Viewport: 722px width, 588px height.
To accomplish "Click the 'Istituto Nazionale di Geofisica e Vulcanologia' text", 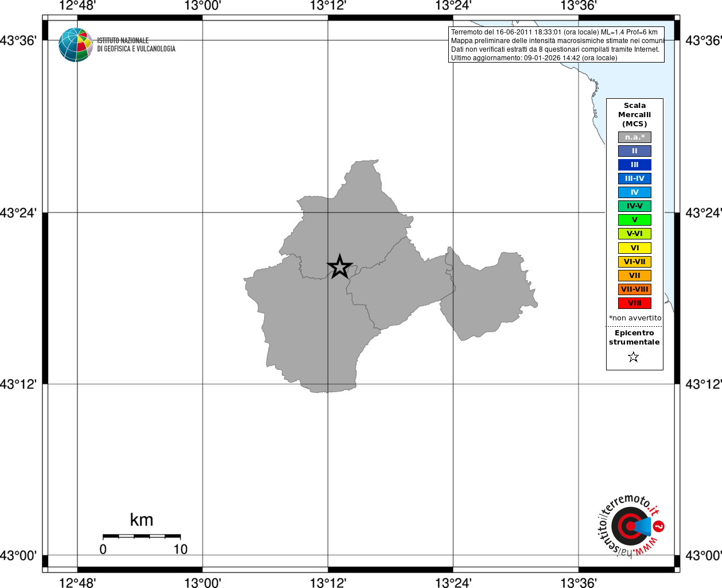I will point(136,45).
